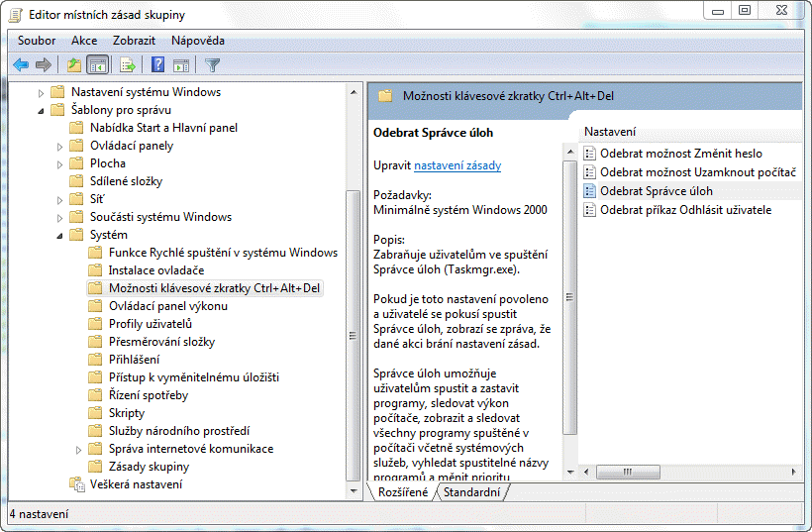
Task: Expand Správa internetové komunikace node
Action: pyautogui.click(x=78, y=450)
